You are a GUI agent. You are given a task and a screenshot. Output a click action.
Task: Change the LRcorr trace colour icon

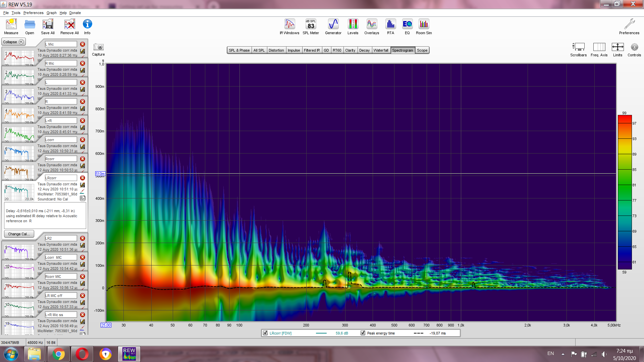(83, 191)
